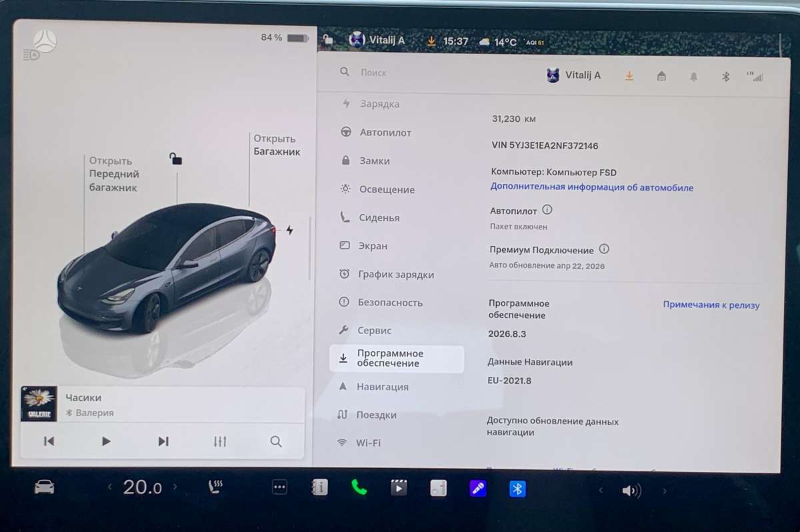Viewport: 800px width, 532px height.
Task: Open the Caraoke microphone app
Action: 477,489
